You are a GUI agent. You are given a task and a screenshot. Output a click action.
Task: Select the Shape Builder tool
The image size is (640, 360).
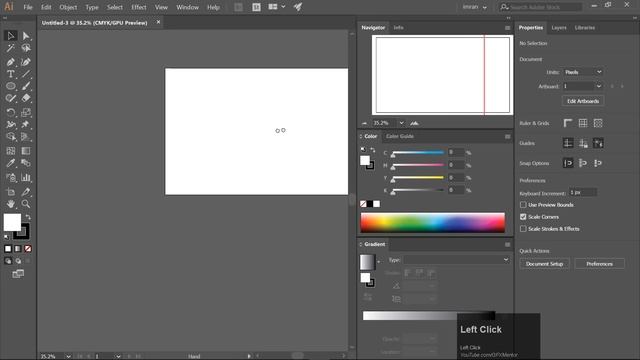point(11,137)
